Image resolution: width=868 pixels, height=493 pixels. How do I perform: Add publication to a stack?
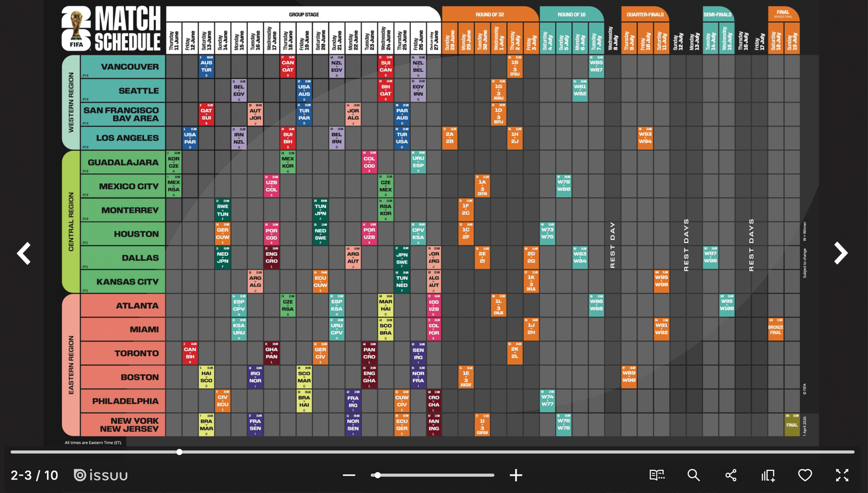click(768, 476)
